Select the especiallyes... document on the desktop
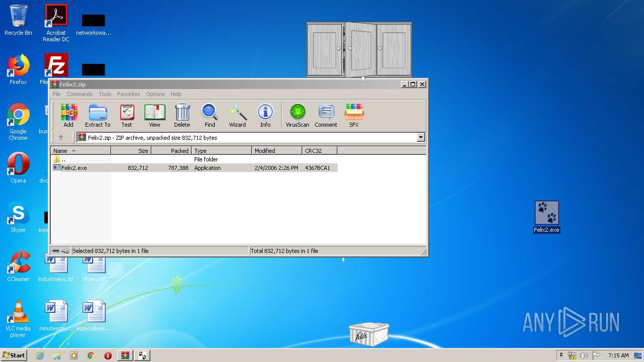This screenshot has width=644, height=362. 94,316
